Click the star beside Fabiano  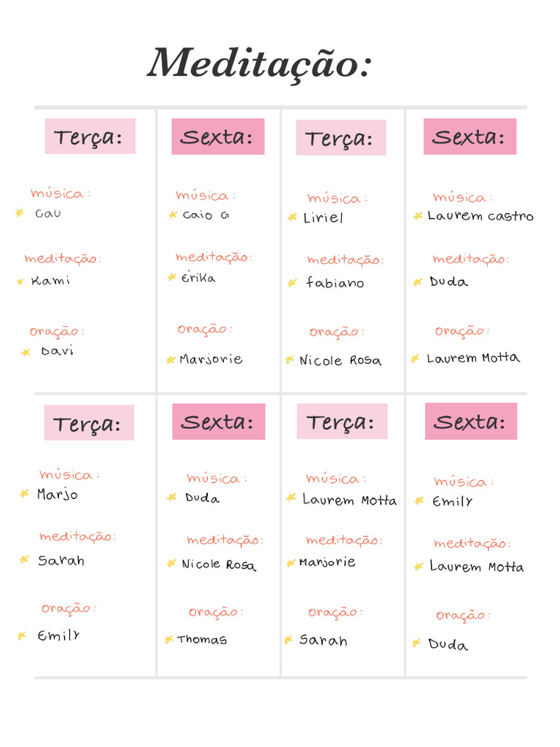(x=292, y=283)
